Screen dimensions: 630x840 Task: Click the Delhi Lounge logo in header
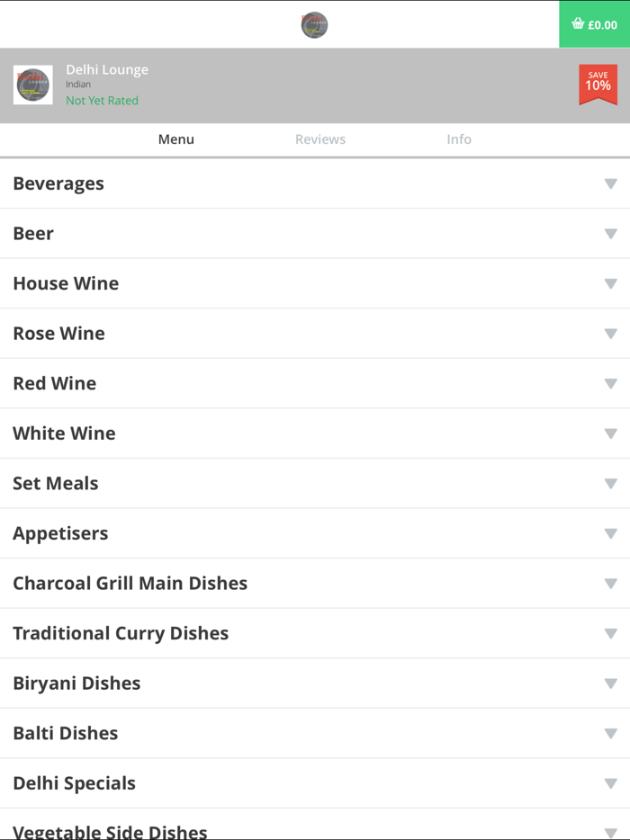(314, 24)
